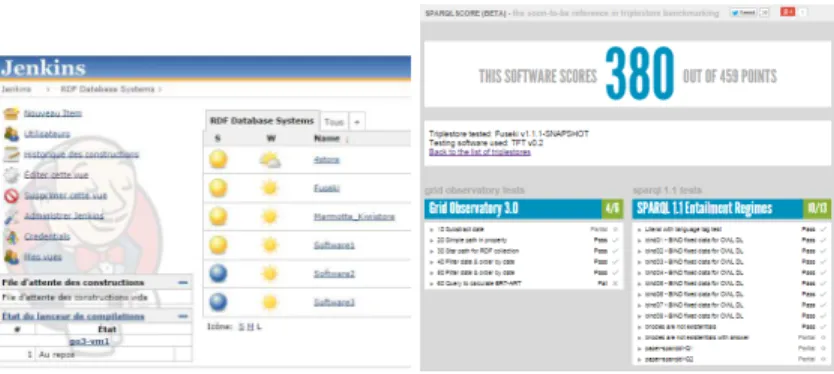Viewport: 834px width, 374px height.
Task: Click the Mes vues icon
Action: click(x=11, y=257)
